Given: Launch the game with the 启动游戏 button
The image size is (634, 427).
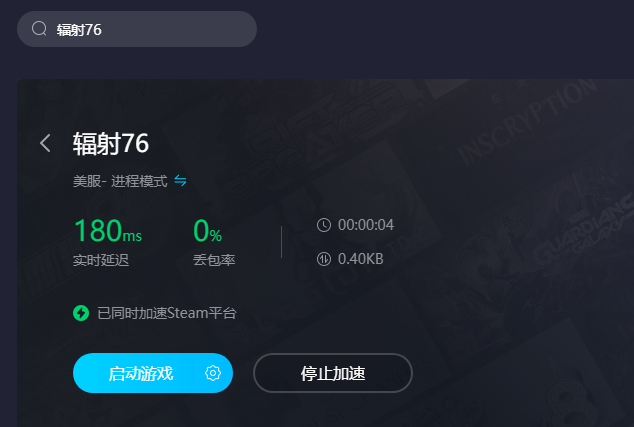Looking at the screenshot, I should [x=133, y=373].
